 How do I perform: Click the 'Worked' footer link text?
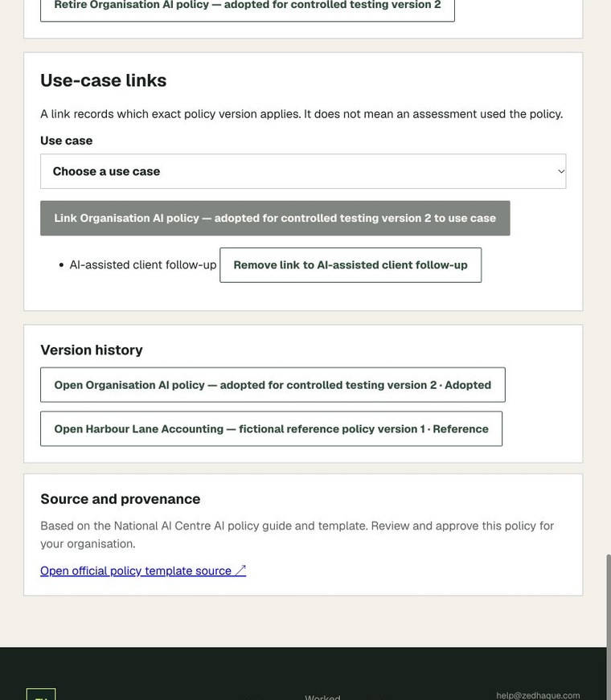click(x=322, y=697)
